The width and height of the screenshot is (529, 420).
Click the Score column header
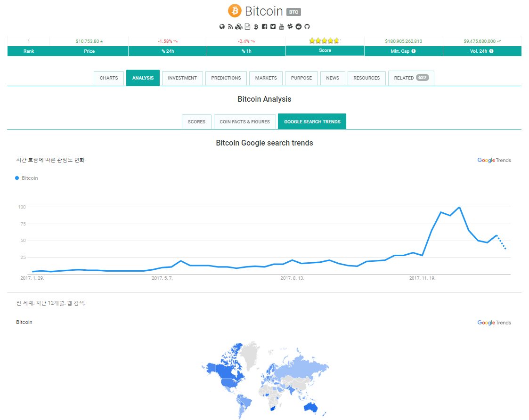(x=325, y=50)
